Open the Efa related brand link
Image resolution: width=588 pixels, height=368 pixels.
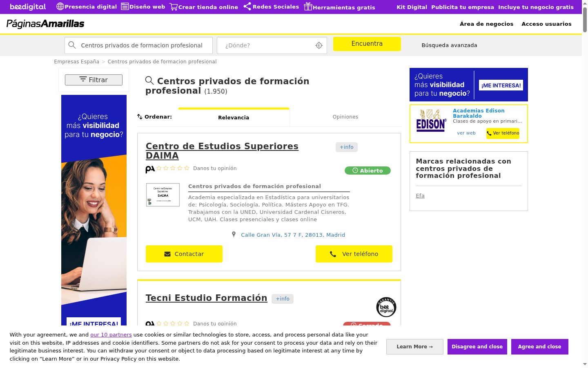click(x=420, y=196)
